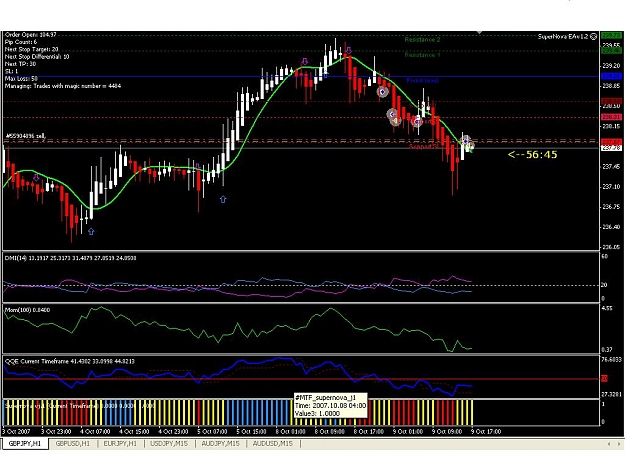
Task: Click the '9 Oct 17:00' time axis label
Action: 486,432
